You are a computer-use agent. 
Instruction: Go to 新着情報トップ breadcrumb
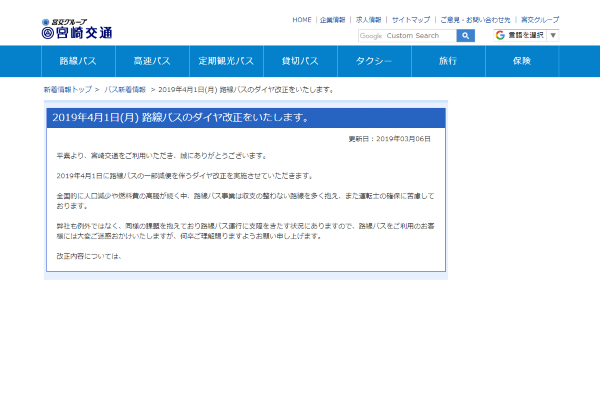point(68,90)
